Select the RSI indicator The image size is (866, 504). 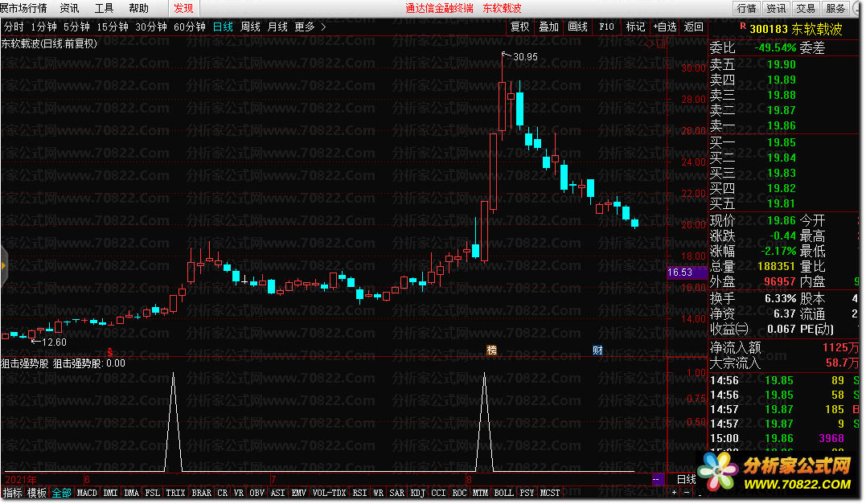(359, 493)
